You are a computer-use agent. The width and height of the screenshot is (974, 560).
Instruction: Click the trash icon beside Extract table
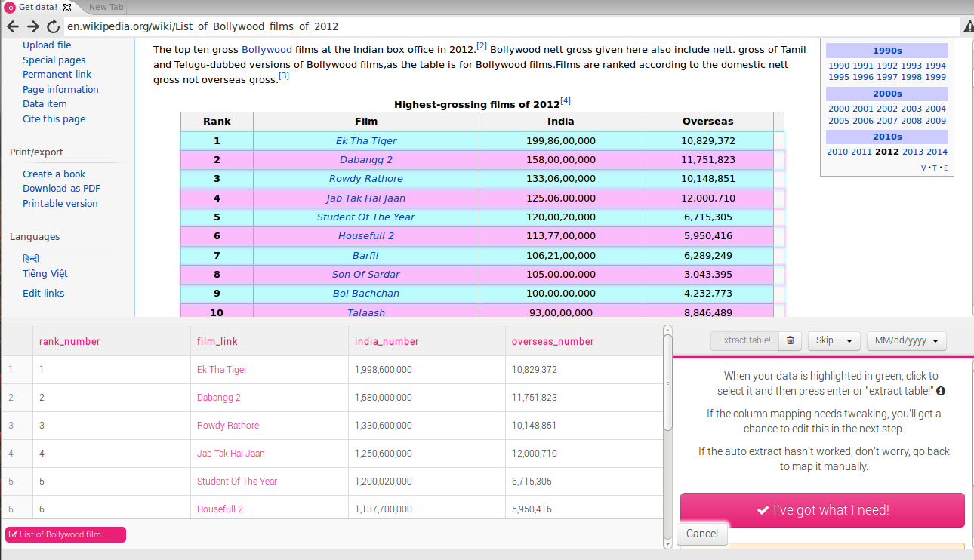tap(790, 340)
